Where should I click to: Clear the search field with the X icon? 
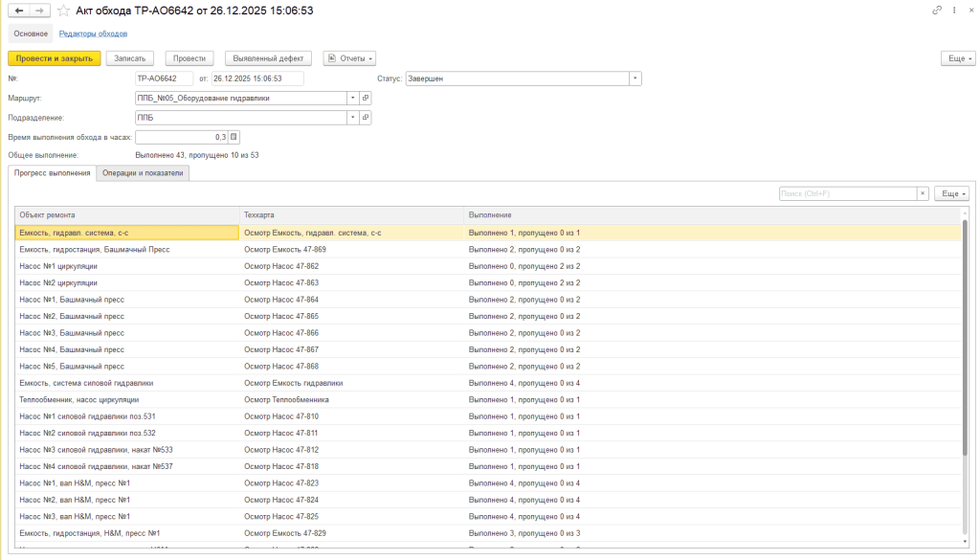(923, 193)
